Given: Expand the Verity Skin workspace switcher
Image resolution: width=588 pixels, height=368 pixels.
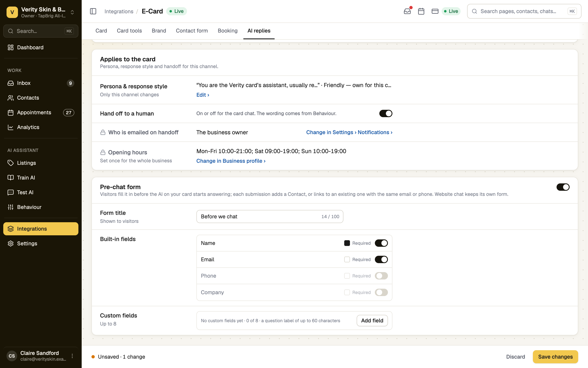Looking at the screenshot, I should (x=72, y=12).
